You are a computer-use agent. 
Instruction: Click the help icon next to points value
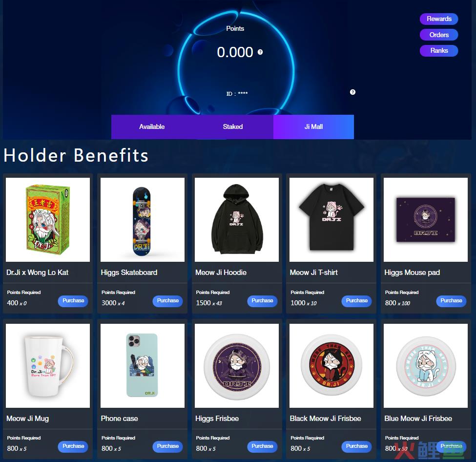point(260,52)
